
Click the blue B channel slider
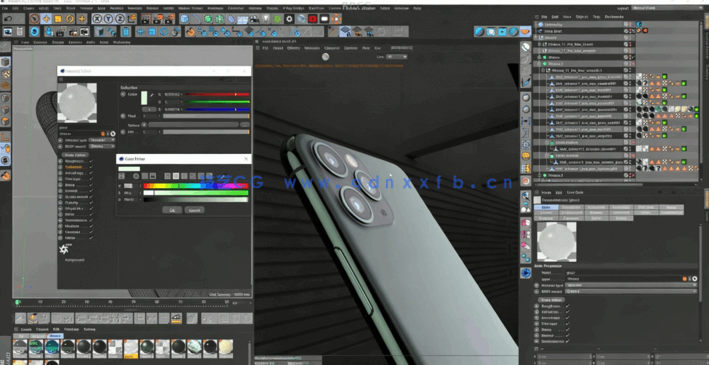[217, 109]
